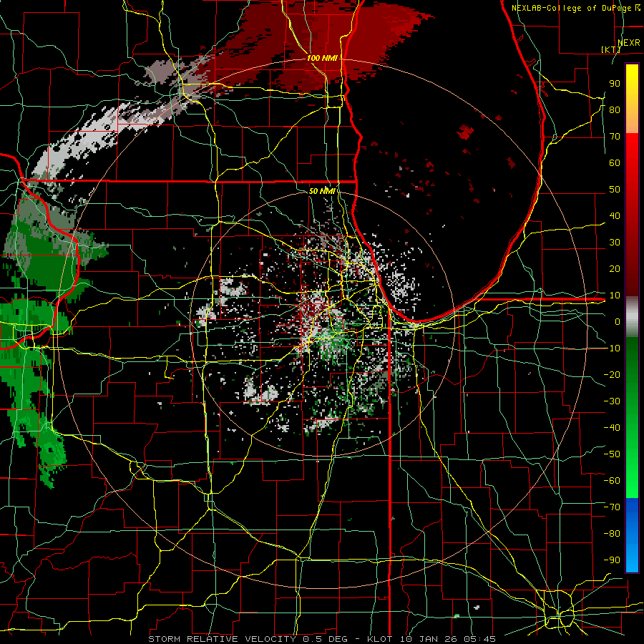Click the NEXR label above the color bar

(628, 42)
